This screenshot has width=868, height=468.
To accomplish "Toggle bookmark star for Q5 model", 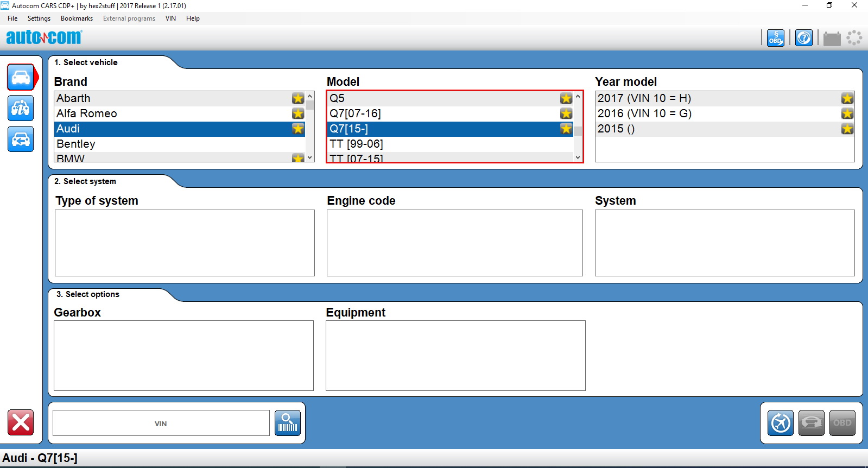I will (x=566, y=98).
